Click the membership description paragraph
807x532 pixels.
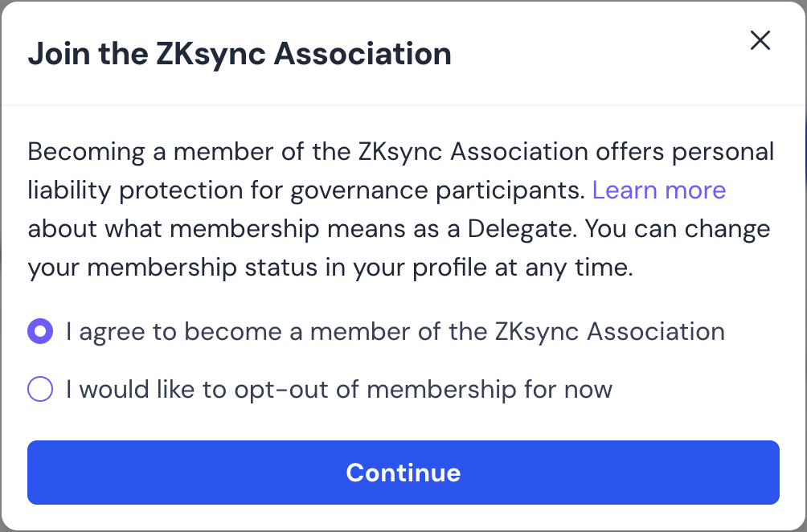click(401, 210)
